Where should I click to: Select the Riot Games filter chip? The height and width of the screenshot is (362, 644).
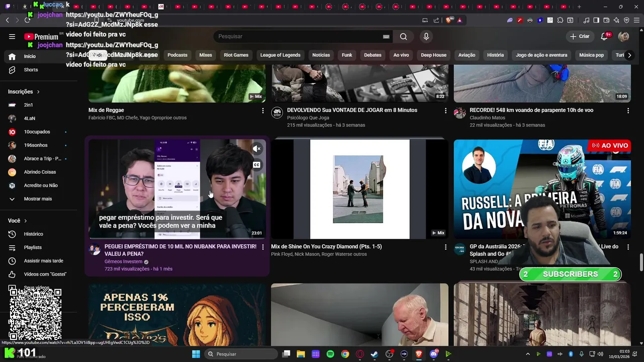(236, 55)
